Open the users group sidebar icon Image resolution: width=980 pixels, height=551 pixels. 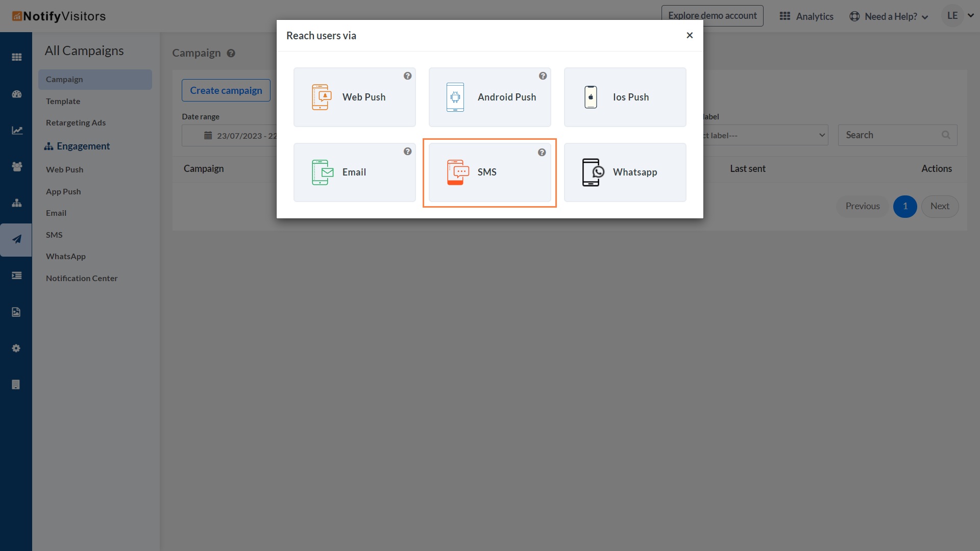coord(17,166)
